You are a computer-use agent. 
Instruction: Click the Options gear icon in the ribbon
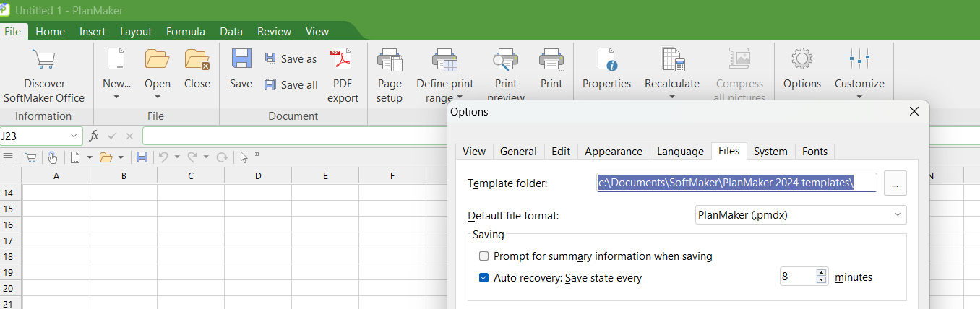click(x=801, y=59)
